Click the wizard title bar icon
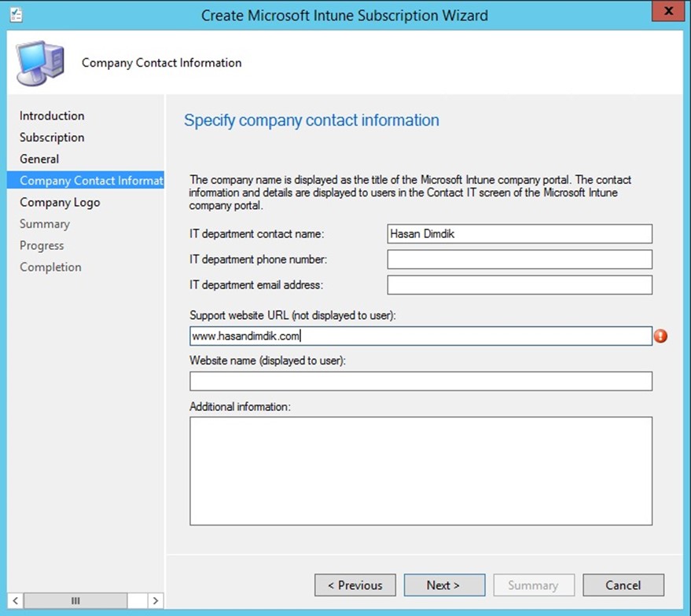 tap(17, 15)
